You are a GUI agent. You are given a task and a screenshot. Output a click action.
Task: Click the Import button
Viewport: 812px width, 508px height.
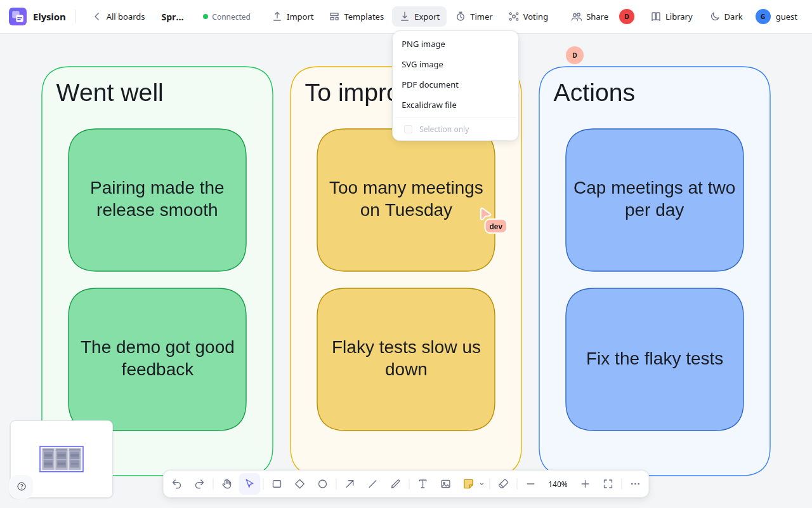(x=293, y=17)
